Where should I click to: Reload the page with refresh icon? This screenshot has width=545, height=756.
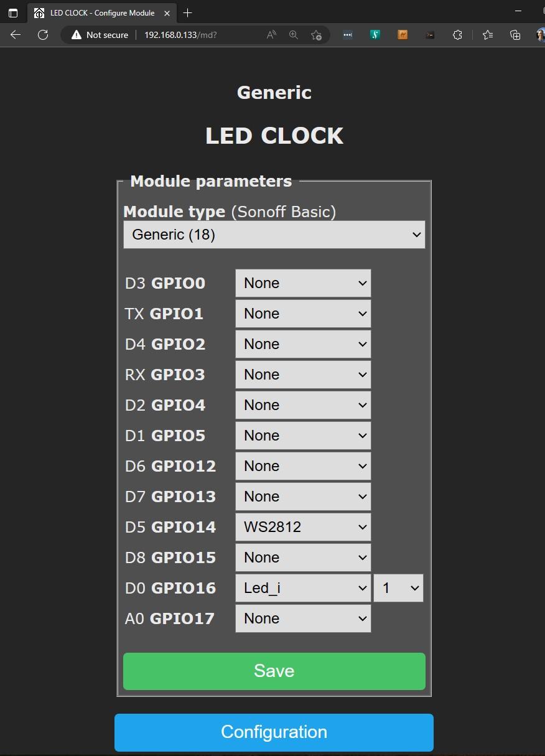[42, 35]
